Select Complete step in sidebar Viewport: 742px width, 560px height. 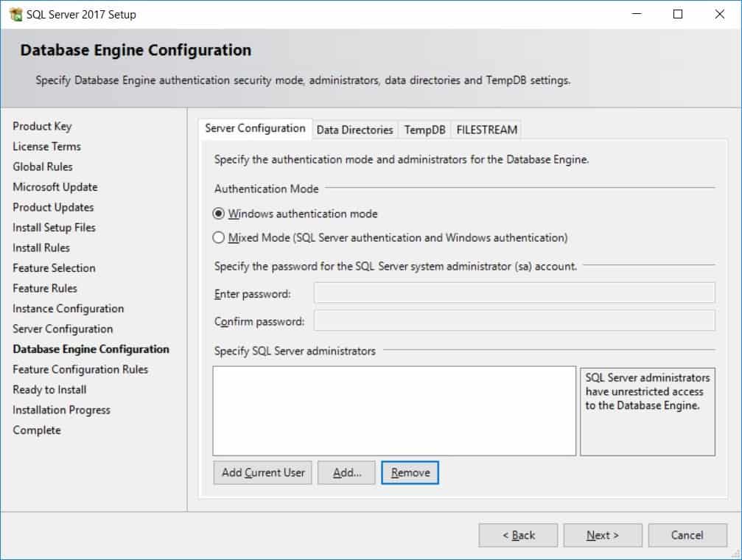(x=37, y=430)
